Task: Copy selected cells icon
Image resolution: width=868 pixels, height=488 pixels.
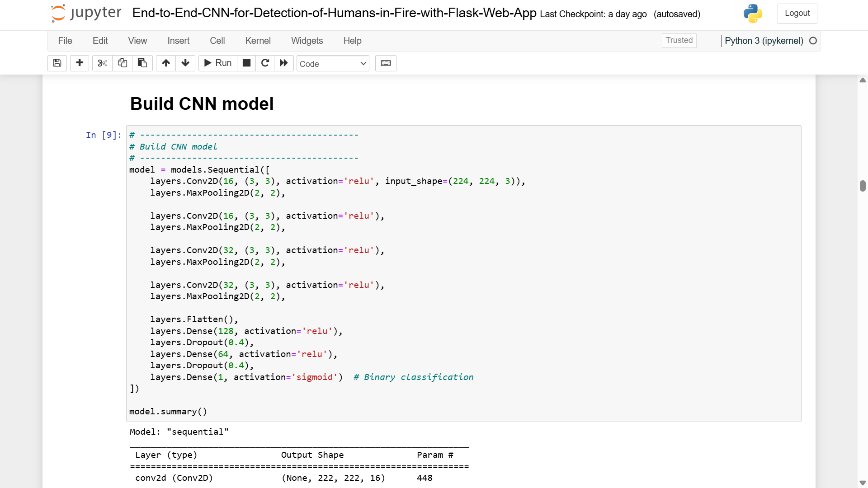Action: point(122,63)
